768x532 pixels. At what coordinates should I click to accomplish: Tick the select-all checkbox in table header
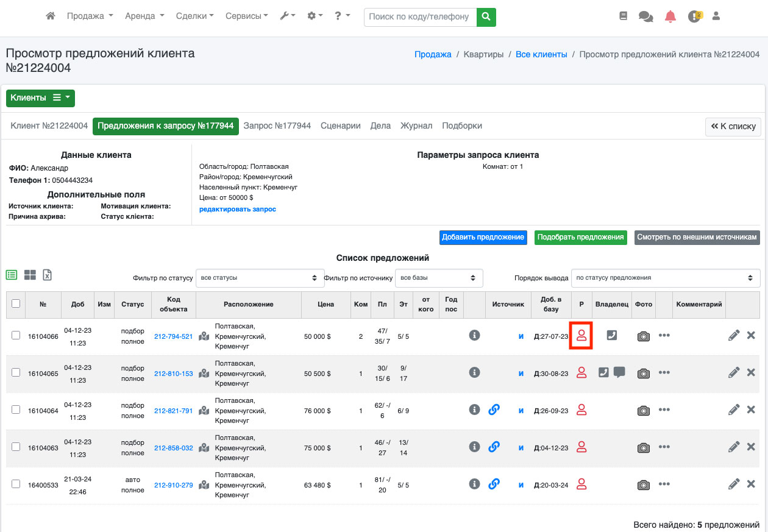(x=16, y=303)
